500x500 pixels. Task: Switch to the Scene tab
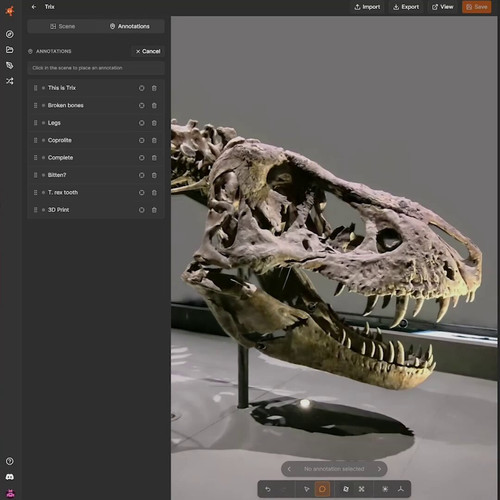coord(62,26)
